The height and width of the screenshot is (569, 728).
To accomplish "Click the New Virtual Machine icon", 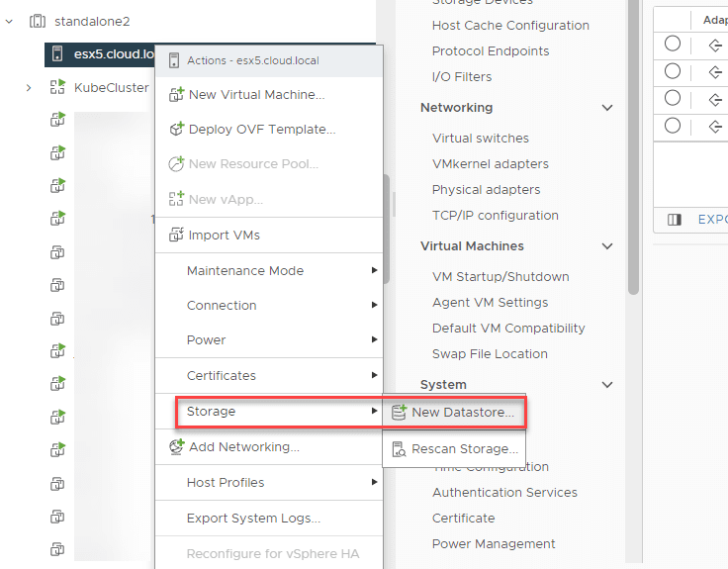I will coord(176,94).
